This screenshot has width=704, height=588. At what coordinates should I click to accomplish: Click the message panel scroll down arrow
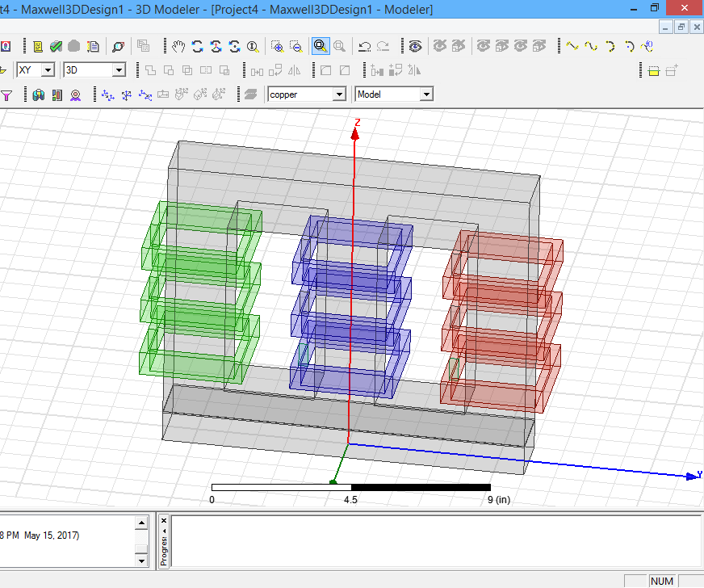(x=141, y=561)
